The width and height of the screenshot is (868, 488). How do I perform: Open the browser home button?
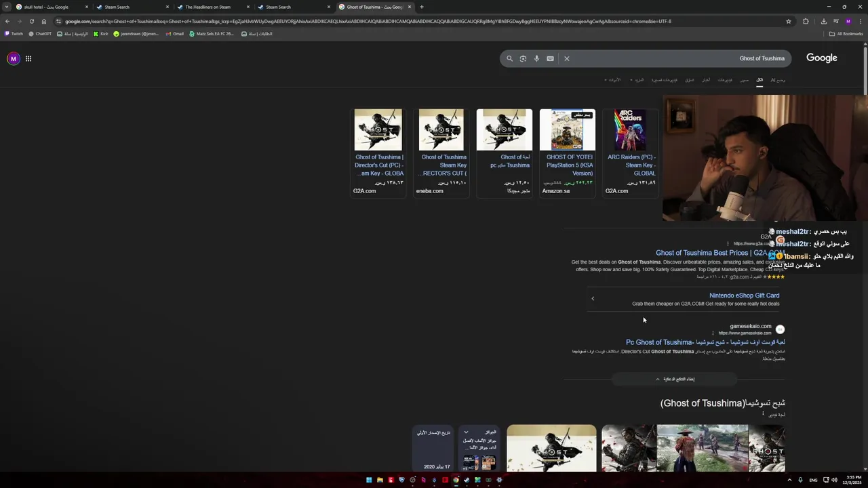[43, 21]
